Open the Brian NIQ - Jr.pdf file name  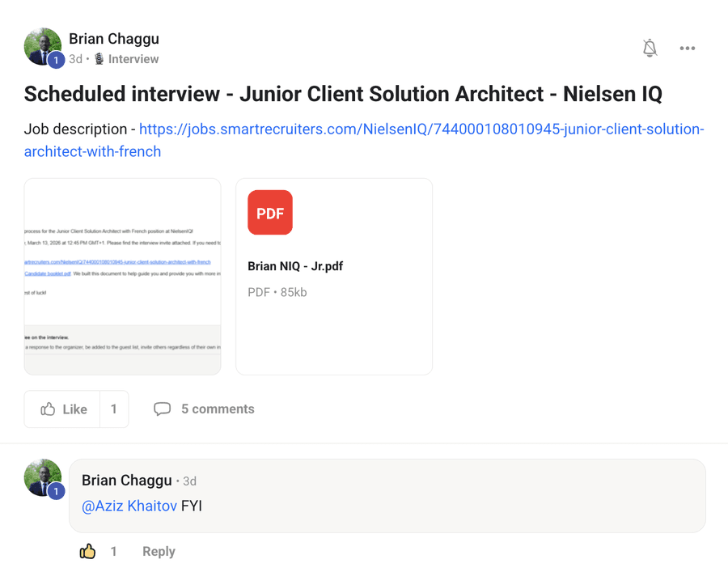tap(295, 266)
